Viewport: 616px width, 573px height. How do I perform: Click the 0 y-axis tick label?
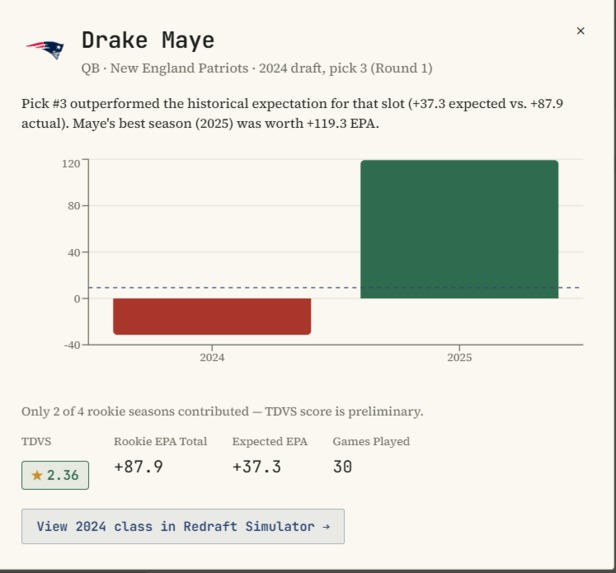click(77, 299)
